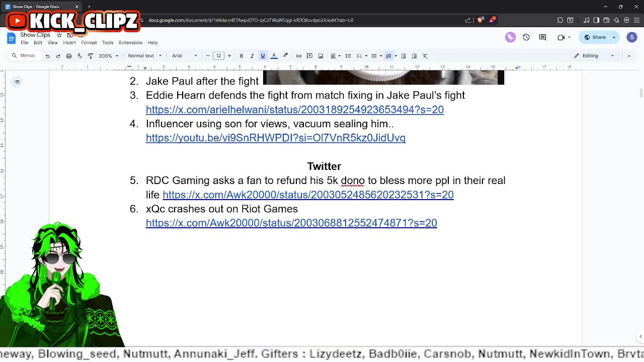Pick the text color tool
Viewport: 644px width, 362px height.
click(x=274, y=56)
